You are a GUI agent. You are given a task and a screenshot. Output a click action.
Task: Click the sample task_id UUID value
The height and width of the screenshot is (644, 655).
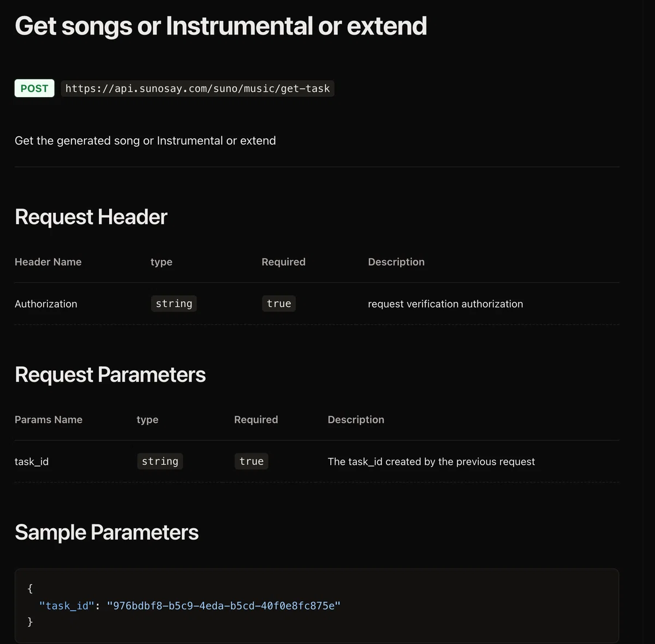224,606
